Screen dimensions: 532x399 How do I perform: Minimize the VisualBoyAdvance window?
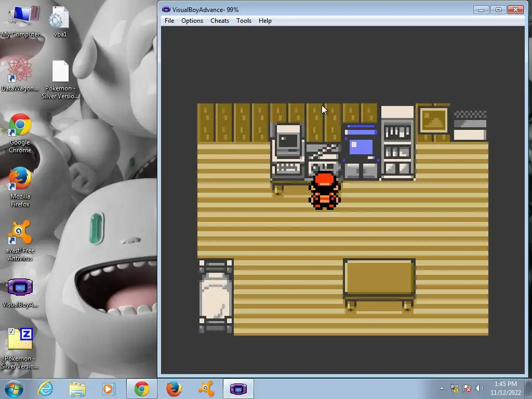point(481,10)
